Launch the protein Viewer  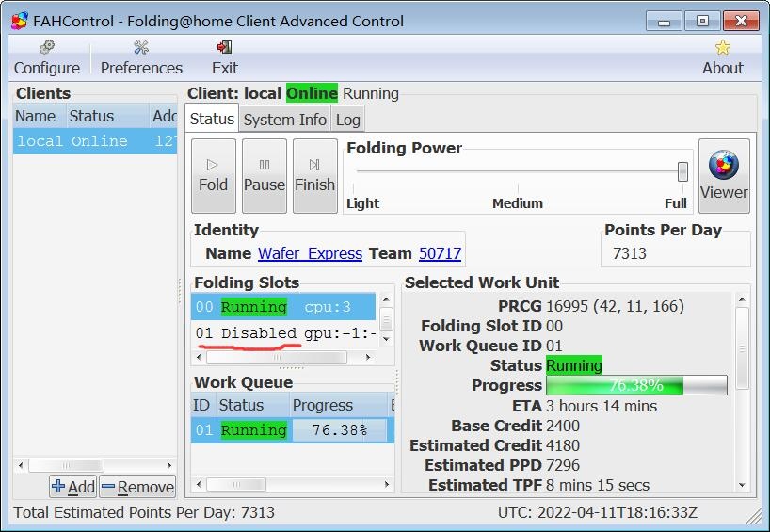pyautogui.click(x=724, y=176)
